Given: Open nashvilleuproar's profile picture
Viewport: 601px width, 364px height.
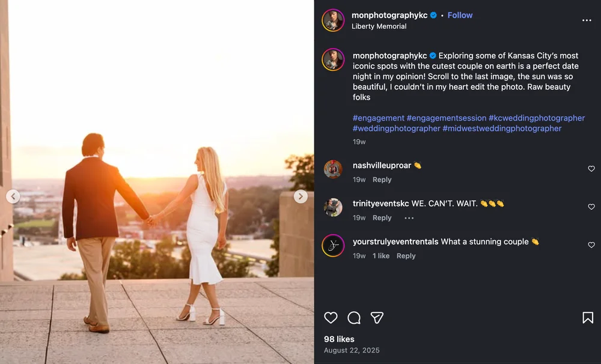Looking at the screenshot, I should 332,169.
